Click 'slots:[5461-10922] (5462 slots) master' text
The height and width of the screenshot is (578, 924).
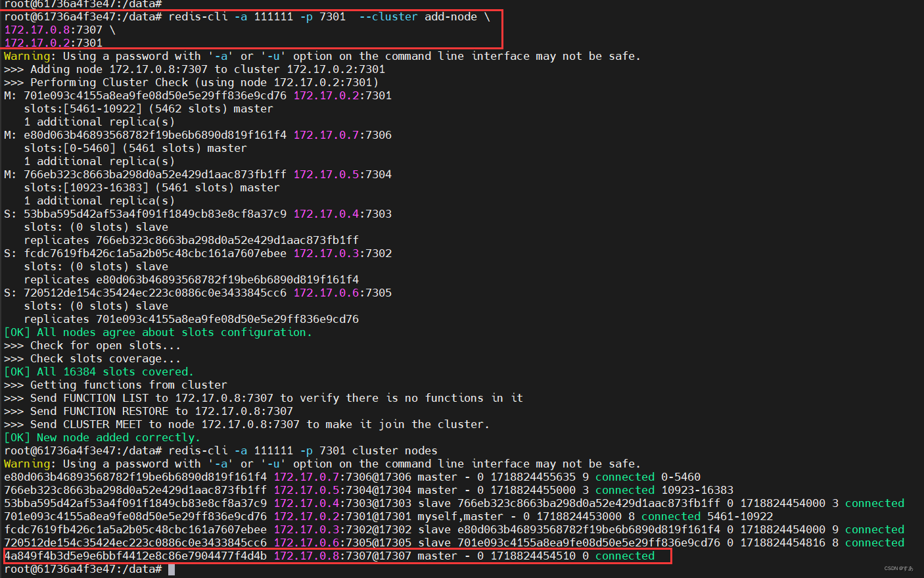(x=149, y=109)
